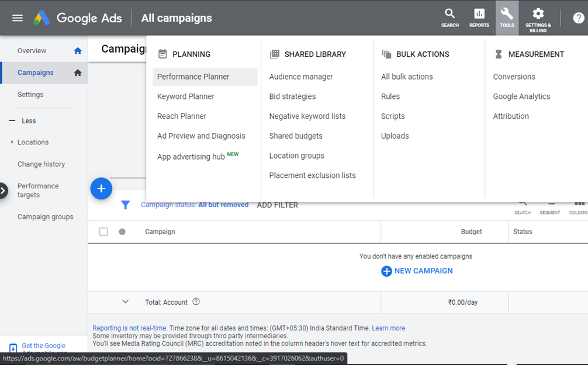Open Google Ads help question mark

579,18
